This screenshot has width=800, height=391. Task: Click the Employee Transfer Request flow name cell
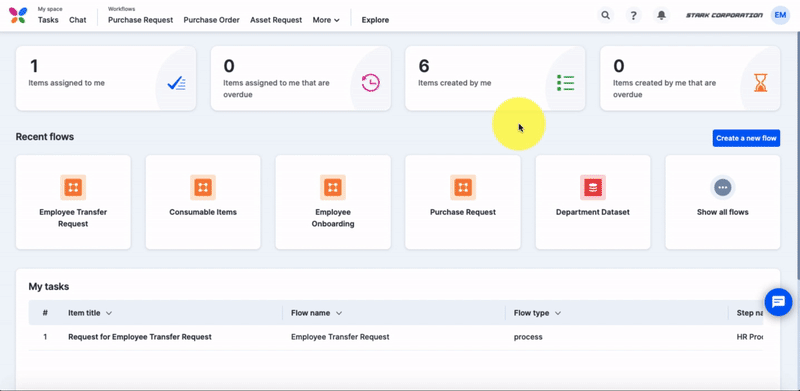tap(340, 337)
